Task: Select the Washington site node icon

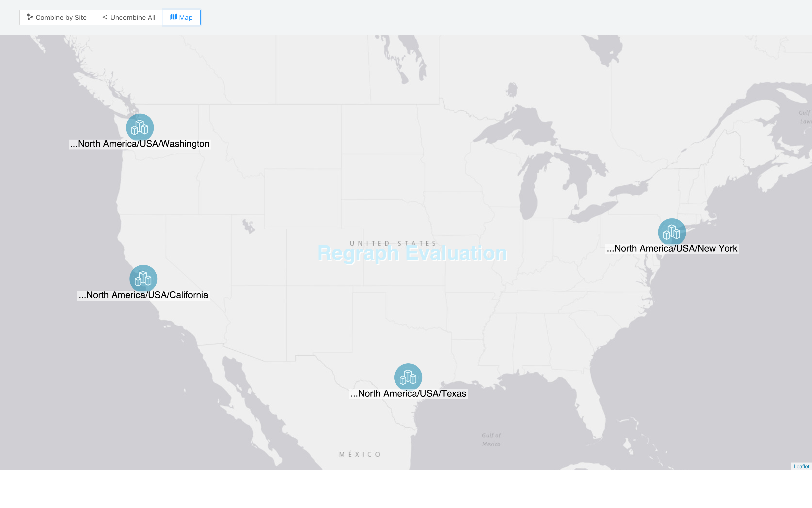Action: pyautogui.click(x=140, y=127)
